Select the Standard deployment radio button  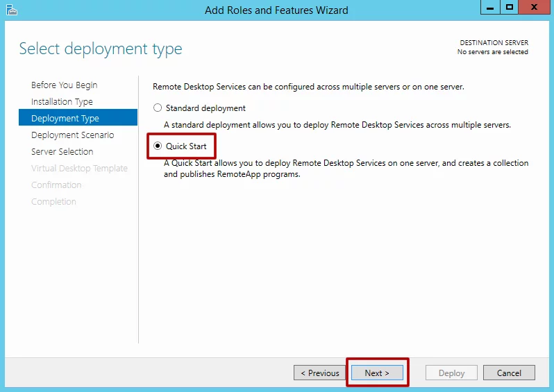(158, 108)
